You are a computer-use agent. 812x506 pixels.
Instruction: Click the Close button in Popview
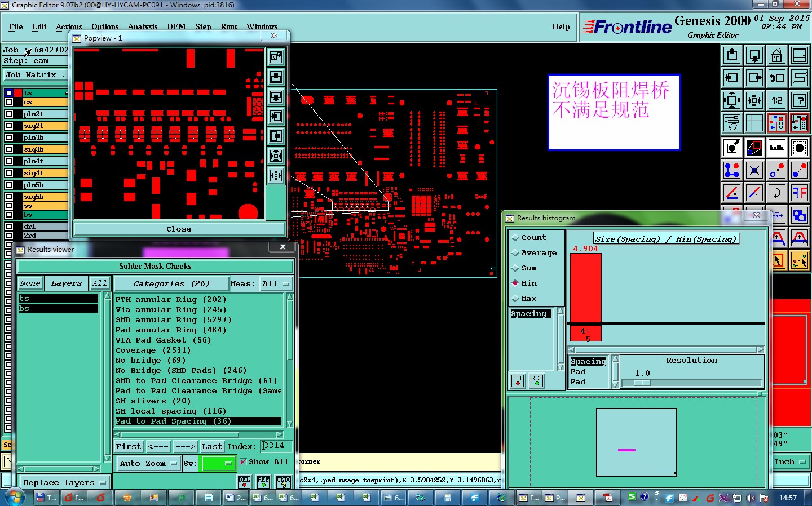179,229
